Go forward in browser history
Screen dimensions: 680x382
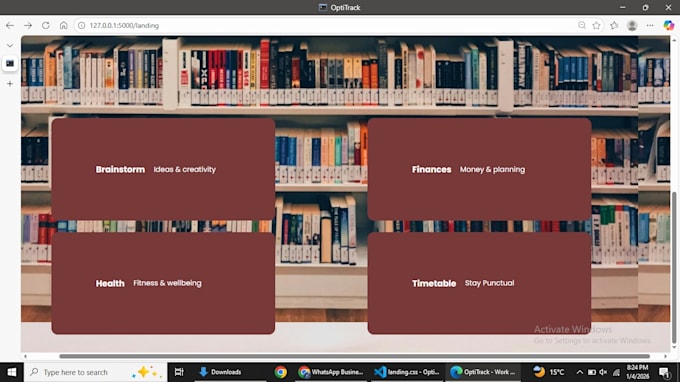[x=28, y=26]
